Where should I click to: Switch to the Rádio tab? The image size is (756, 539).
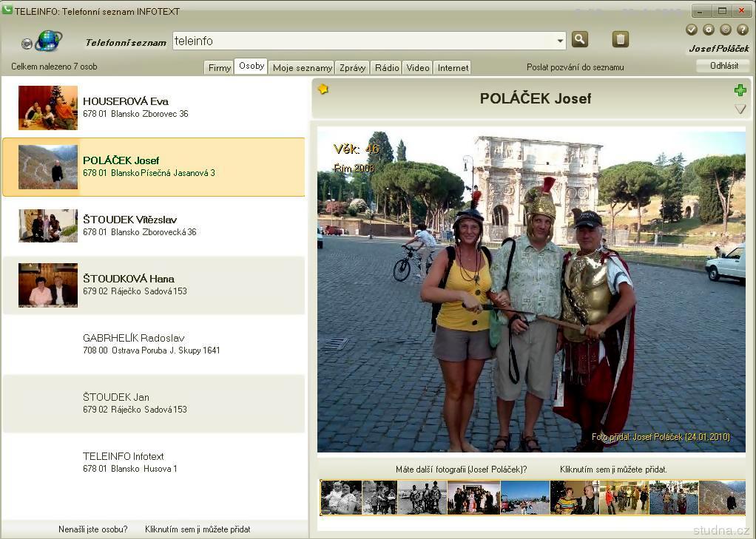(387, 68)
